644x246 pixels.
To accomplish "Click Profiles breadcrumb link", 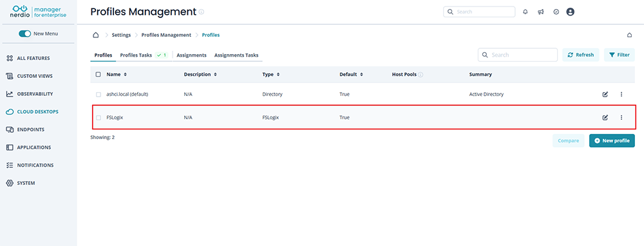I will [211, 35].
